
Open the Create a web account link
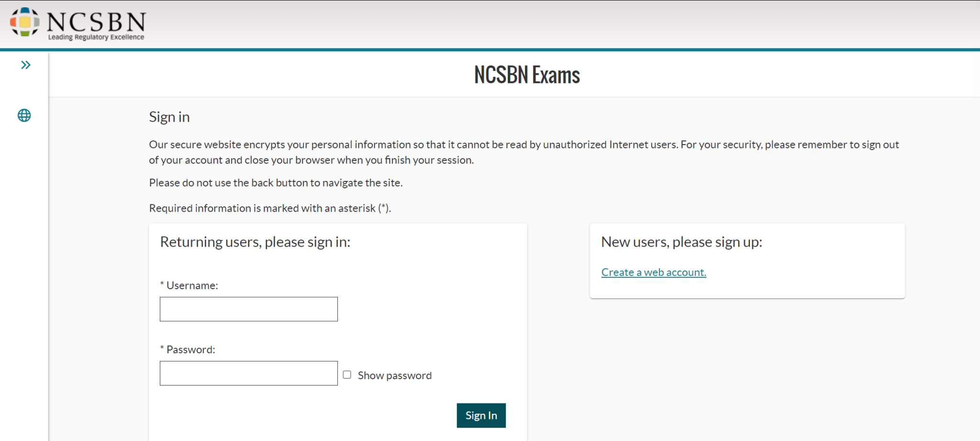coord(654,272)
